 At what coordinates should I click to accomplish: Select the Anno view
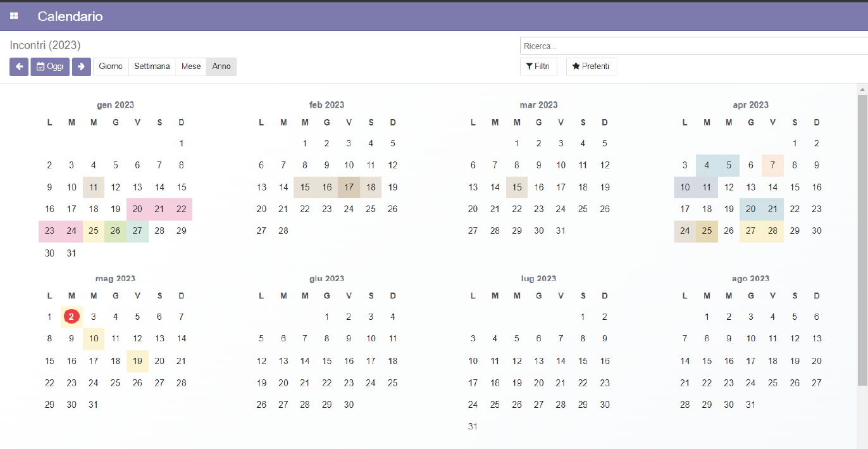tap(221, 66)
